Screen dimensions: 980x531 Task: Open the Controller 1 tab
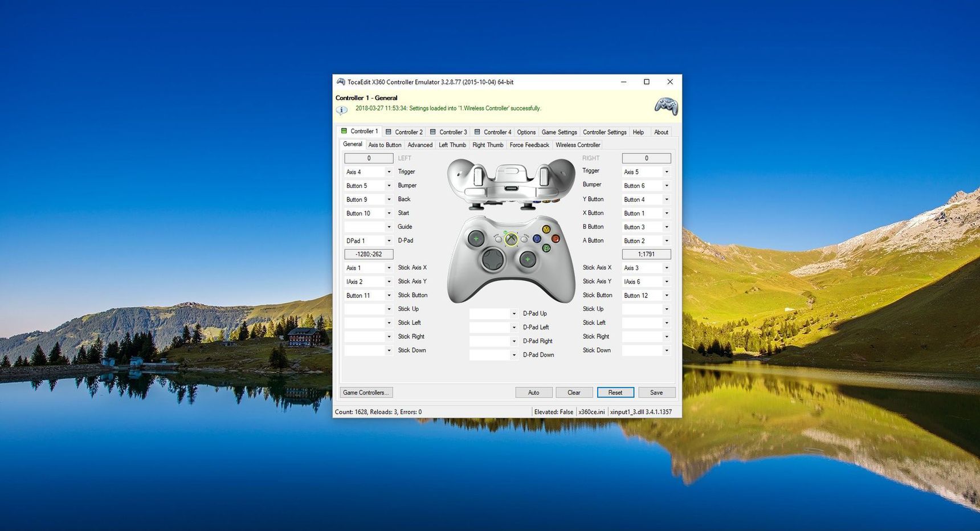click(359, 131)
